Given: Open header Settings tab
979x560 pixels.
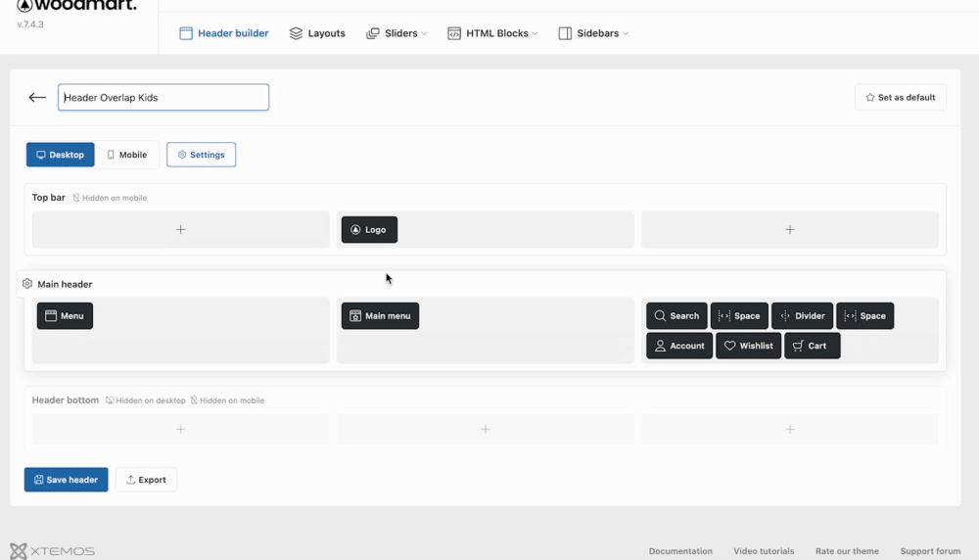Looking at the screenshot, I should pyautogui.click(x=201, y=155).
